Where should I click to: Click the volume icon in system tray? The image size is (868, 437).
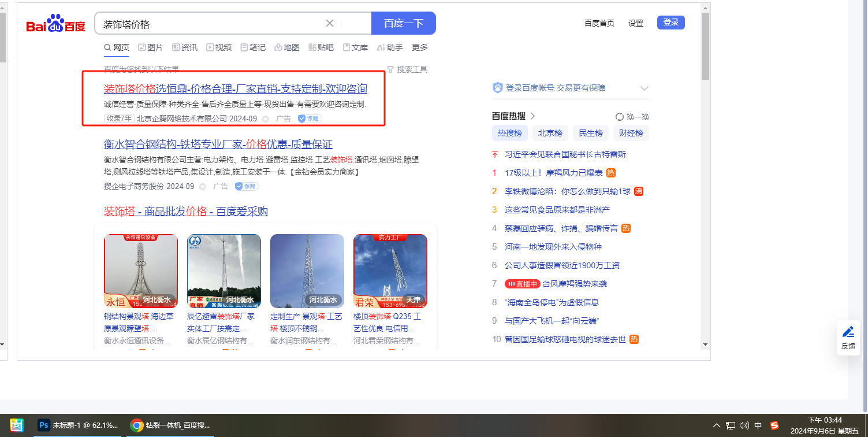coord(744,425)
